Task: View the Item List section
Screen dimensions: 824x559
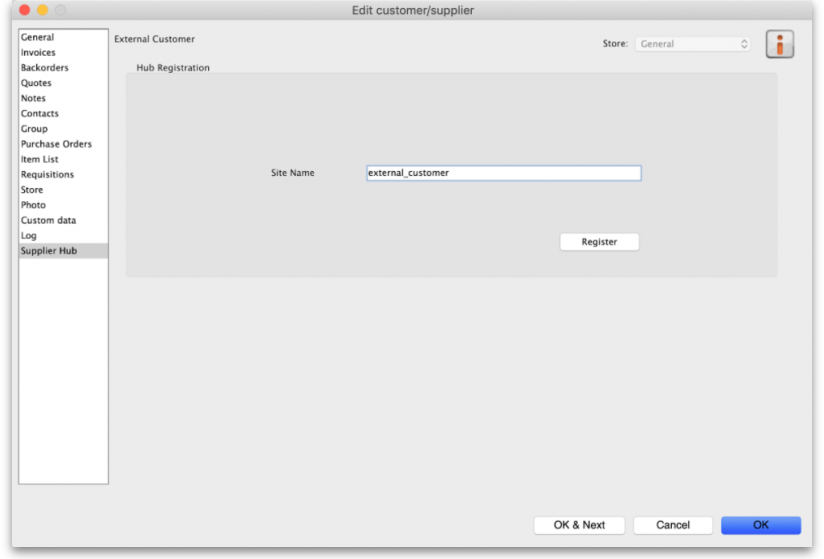Action: point(40,159)
